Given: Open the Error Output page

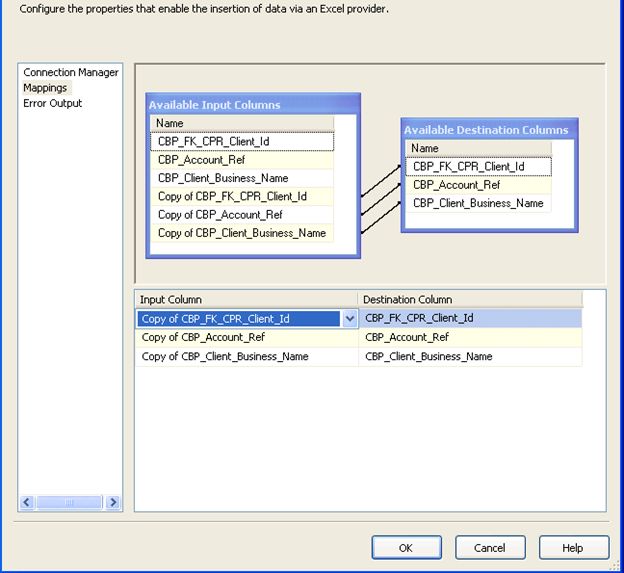Looking at the screenshot, I should pos(53,103).
